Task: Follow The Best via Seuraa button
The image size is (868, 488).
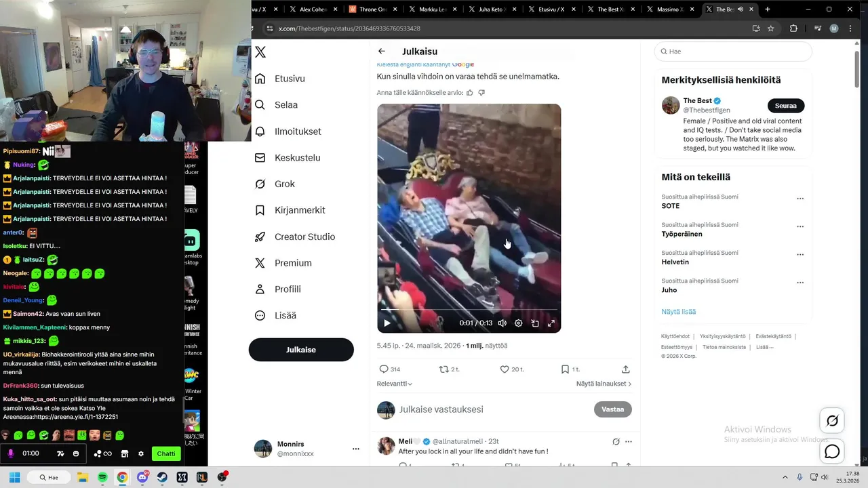Action: [x=786, y=106]
